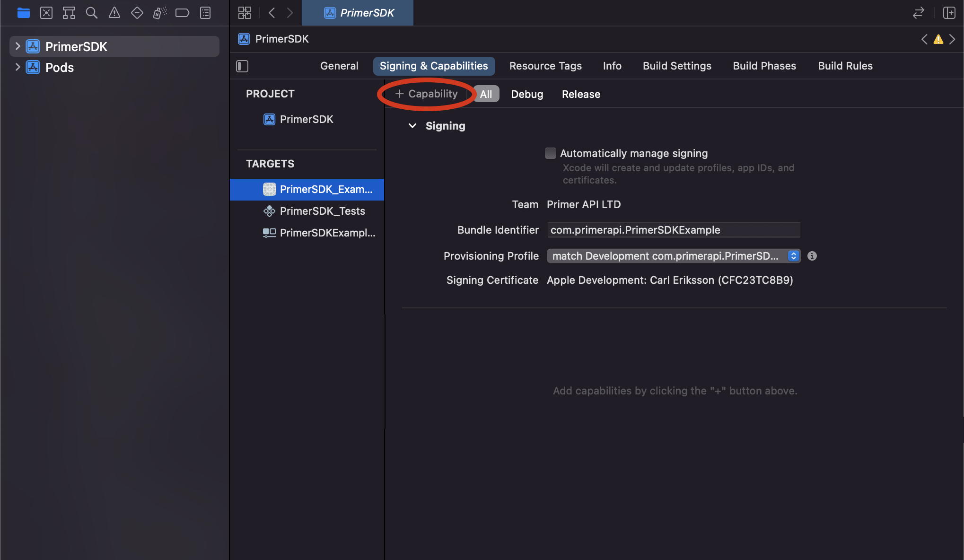Screen dimensions: 964x560
Task: Click the related items grid icon
Action: point(245,13)
